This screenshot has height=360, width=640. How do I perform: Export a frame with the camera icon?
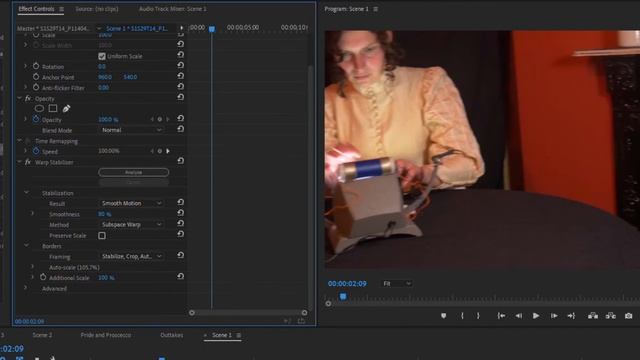pyautogui.click(x=629, y=316)
